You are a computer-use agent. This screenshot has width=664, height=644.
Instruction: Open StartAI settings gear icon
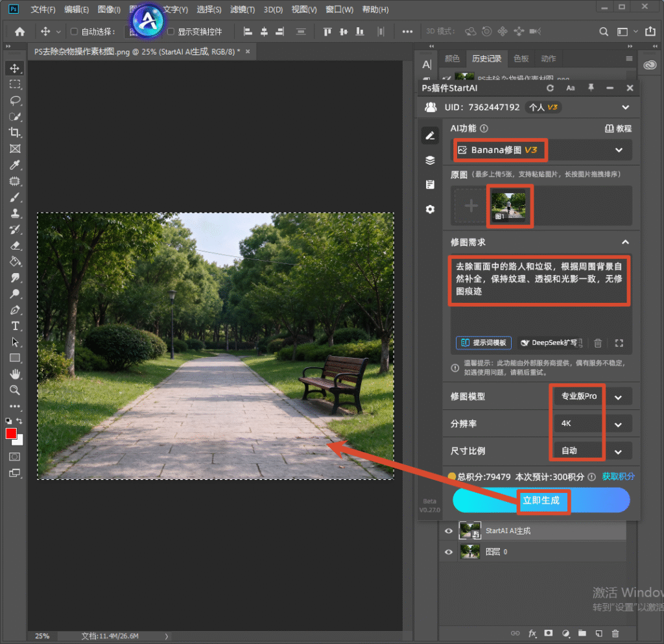(x=430, y=209)
